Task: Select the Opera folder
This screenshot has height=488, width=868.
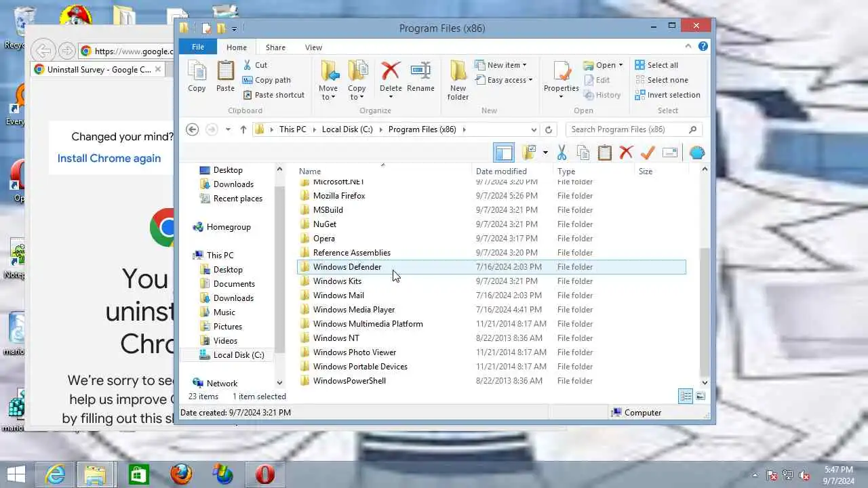Action: 323,239
